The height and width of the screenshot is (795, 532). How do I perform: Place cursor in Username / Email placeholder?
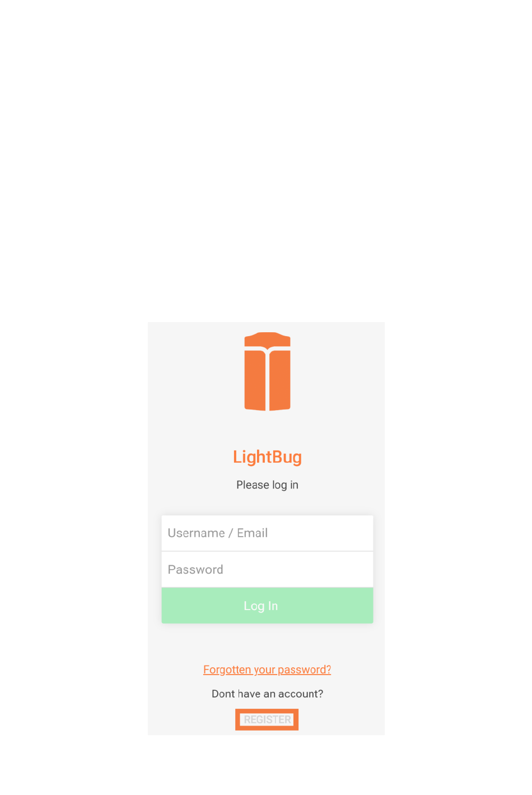tap(267, 533)
